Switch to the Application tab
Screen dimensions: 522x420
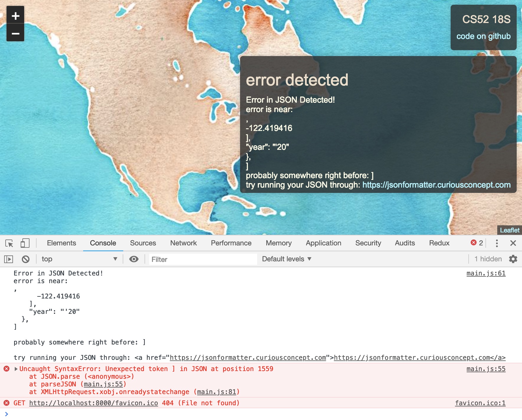324,243
